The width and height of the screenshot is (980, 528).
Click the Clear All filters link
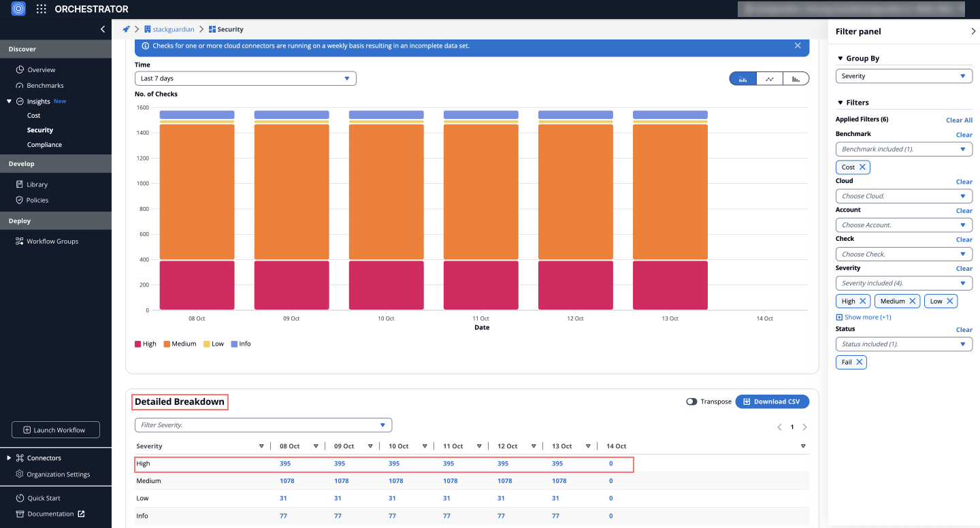point(959,120)
